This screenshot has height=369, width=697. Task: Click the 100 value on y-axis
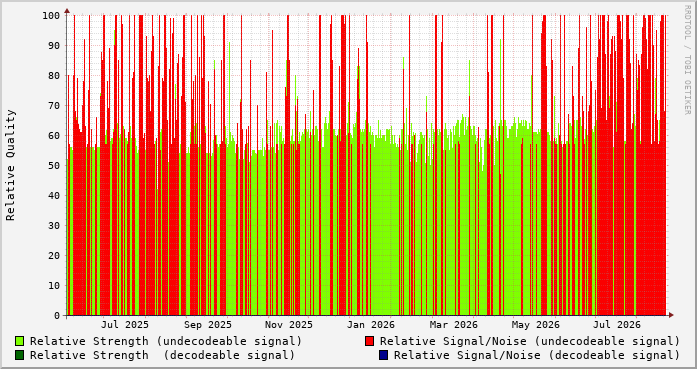click(x=51, y=16)
